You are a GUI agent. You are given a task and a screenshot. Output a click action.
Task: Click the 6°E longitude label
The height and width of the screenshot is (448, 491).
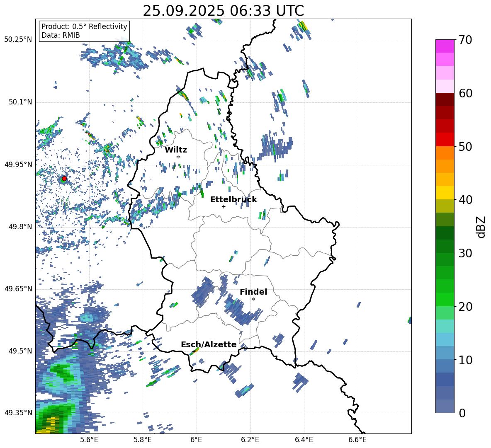(x=196, y=440)
